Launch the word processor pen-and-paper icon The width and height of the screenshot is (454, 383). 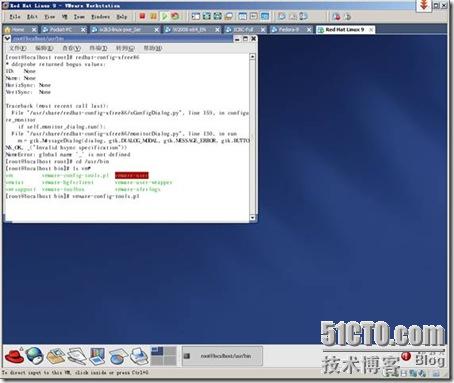[x=76, y=356]
